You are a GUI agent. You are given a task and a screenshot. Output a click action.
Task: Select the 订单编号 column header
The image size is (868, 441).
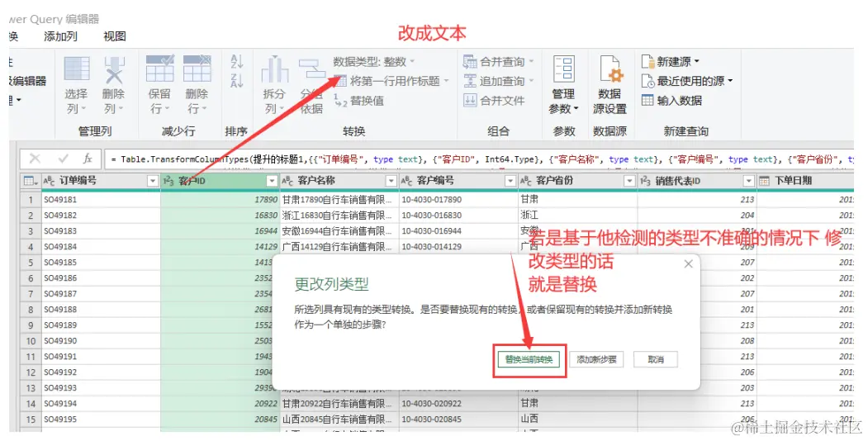point(102,181)
